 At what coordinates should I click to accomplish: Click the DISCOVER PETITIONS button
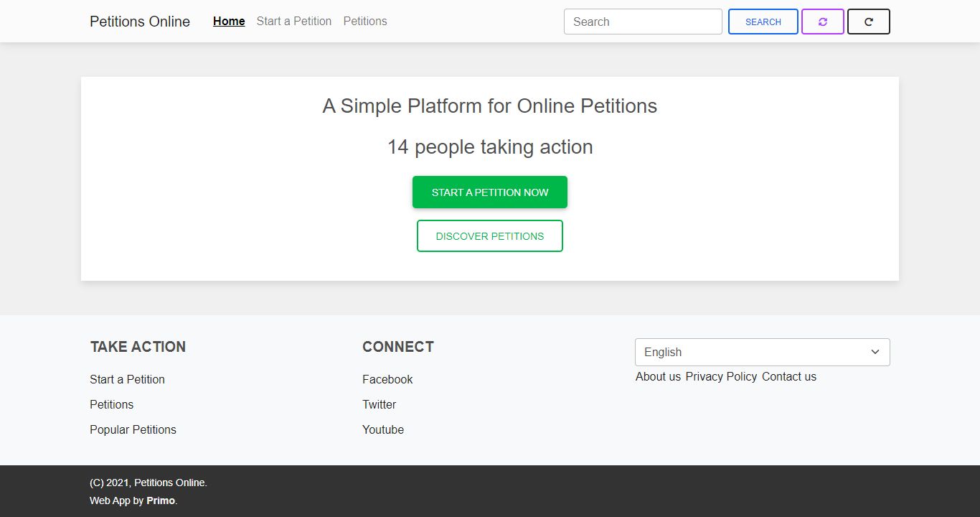(x=490, y=236)
